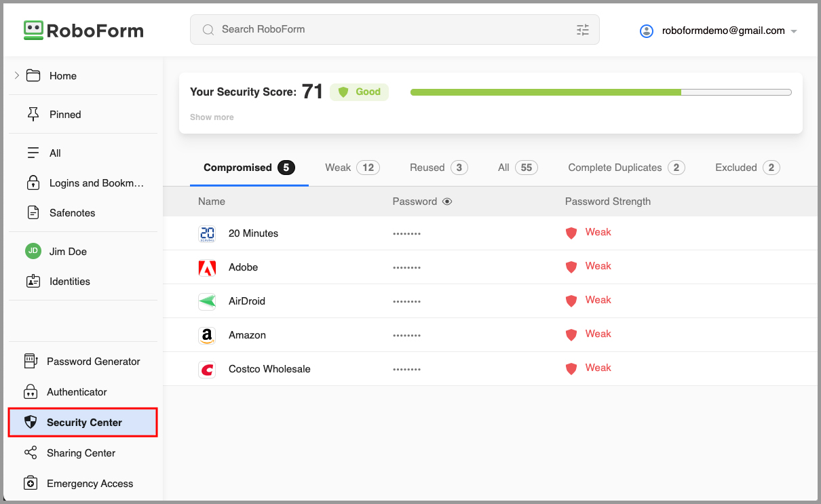This screenshot has width=821, height=504.
Task: Click the Adobe logo icon
Action: point(207,268)
